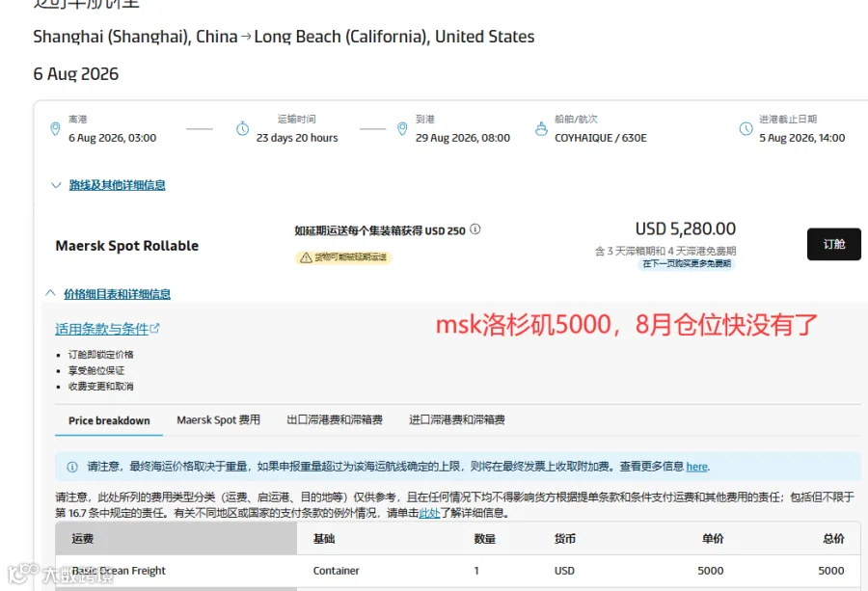The width and height of the screenshot is (868, 591).
Task: Click vessel name COYHAIQUE / 630E
Action: point(601,138)
